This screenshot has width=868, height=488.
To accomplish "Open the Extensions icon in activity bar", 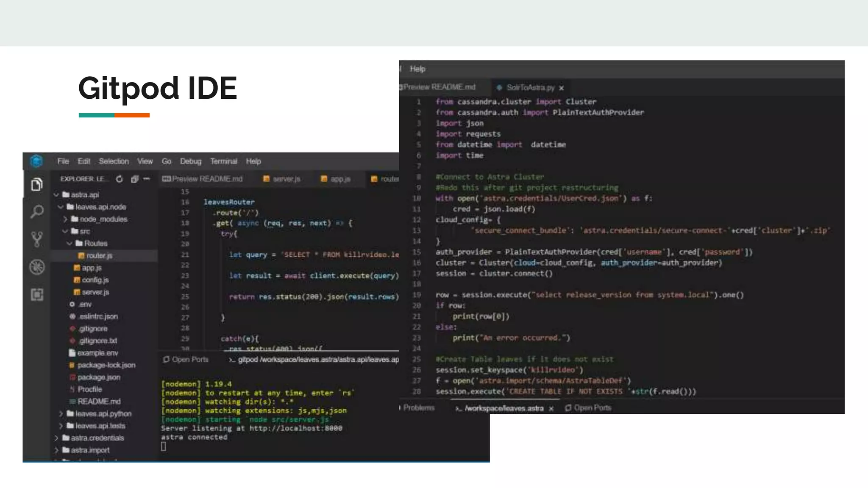I will click(x=37, y=294).
